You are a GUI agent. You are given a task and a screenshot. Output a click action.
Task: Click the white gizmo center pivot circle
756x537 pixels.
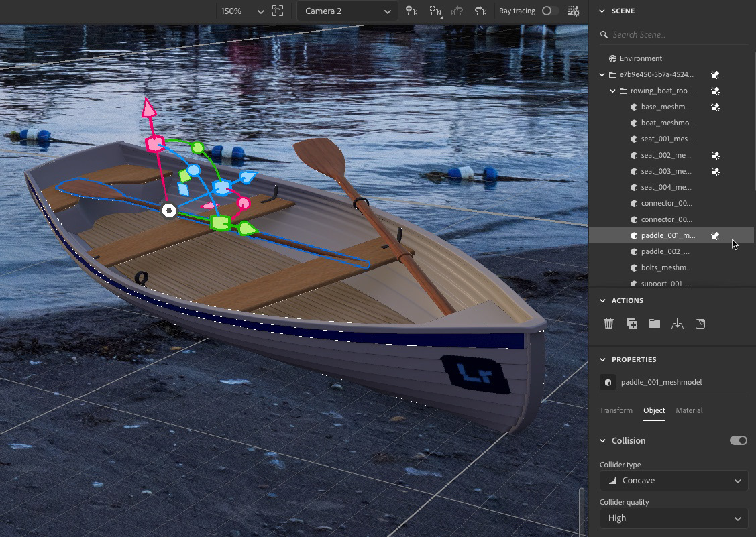(x=169, y=211)
